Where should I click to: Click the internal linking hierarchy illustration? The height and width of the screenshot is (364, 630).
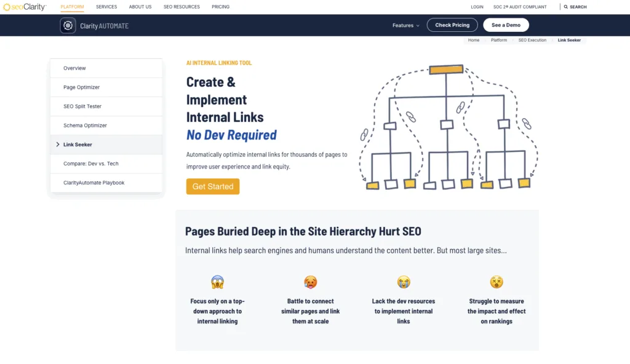click(448, 127)
